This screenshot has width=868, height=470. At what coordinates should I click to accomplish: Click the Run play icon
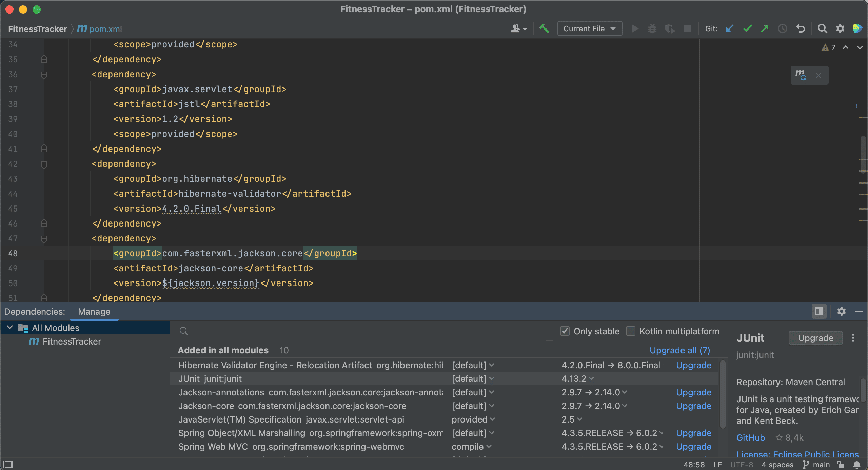[635, 28]
